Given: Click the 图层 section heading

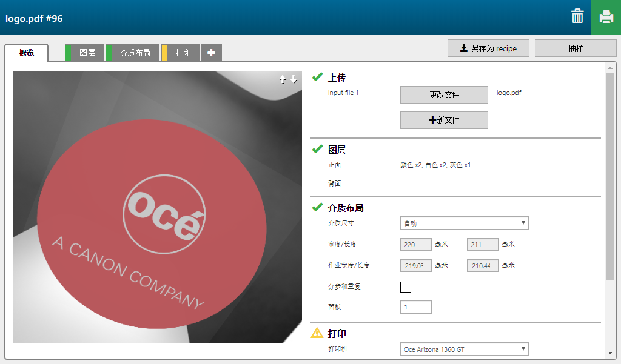Looking at the screenshot, I should (337, 150).
